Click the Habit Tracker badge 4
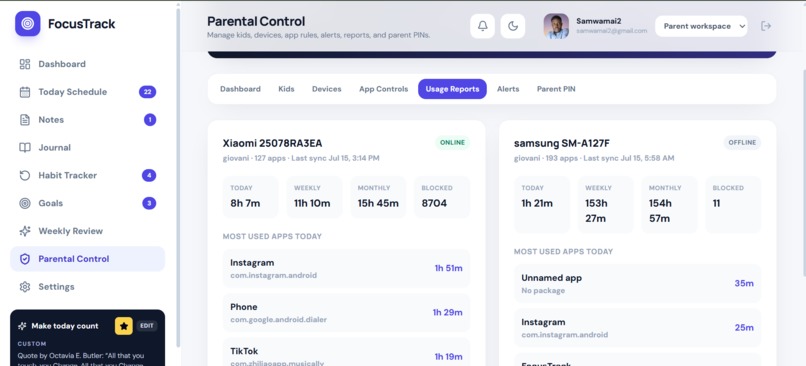This screenshot has width=806, height=366. point(149,175)
